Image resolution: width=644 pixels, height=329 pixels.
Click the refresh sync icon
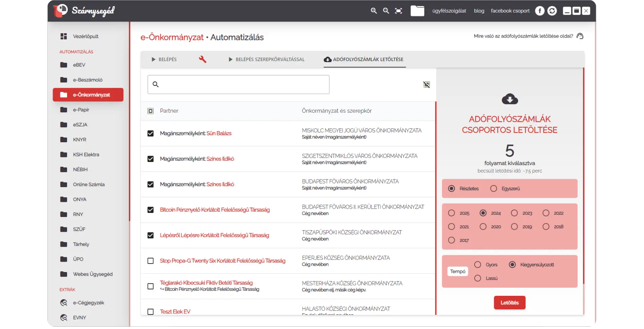[x=552, y=11]
